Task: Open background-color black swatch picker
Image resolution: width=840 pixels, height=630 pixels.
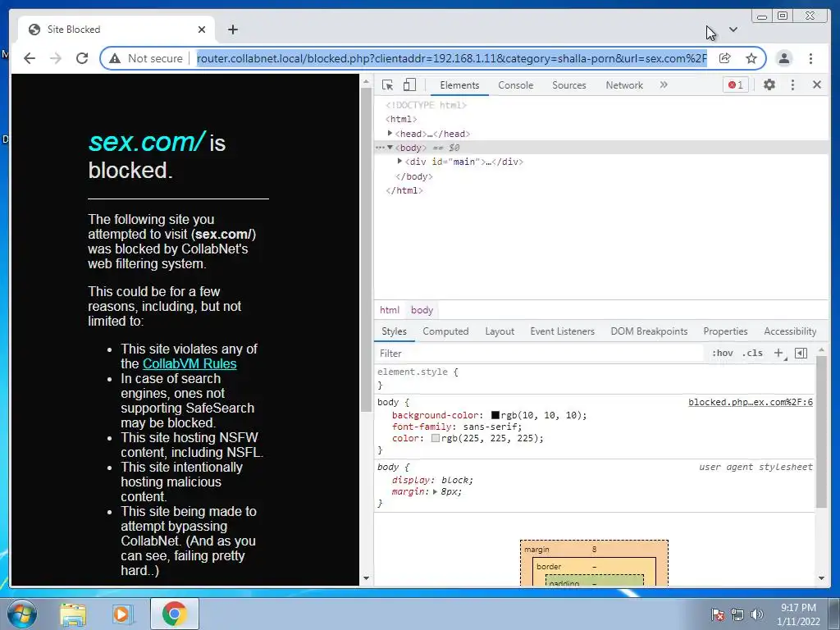Action: 495,415
